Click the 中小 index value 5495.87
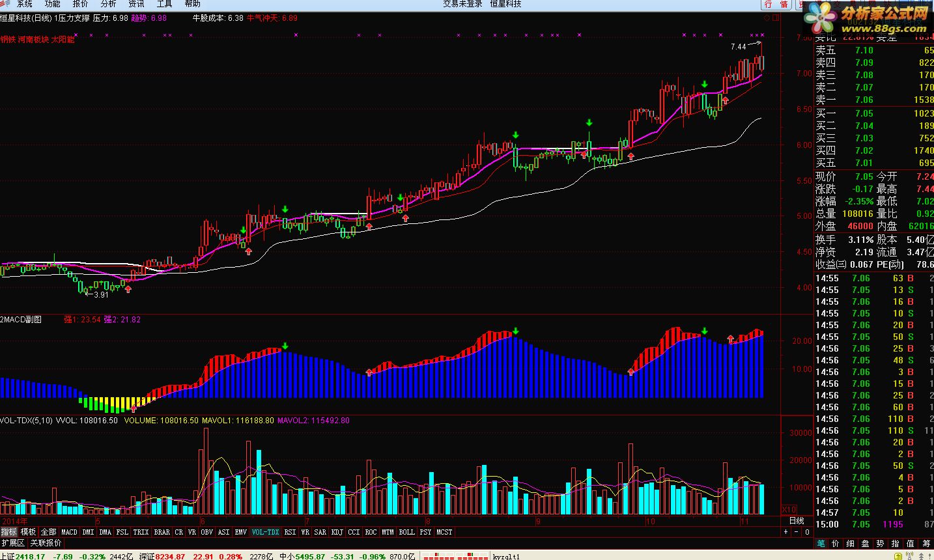The image size is (934, 560). [311, 556]
